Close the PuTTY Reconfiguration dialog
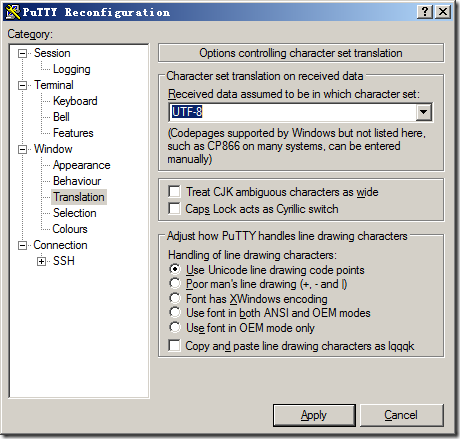 click(443, 12)
